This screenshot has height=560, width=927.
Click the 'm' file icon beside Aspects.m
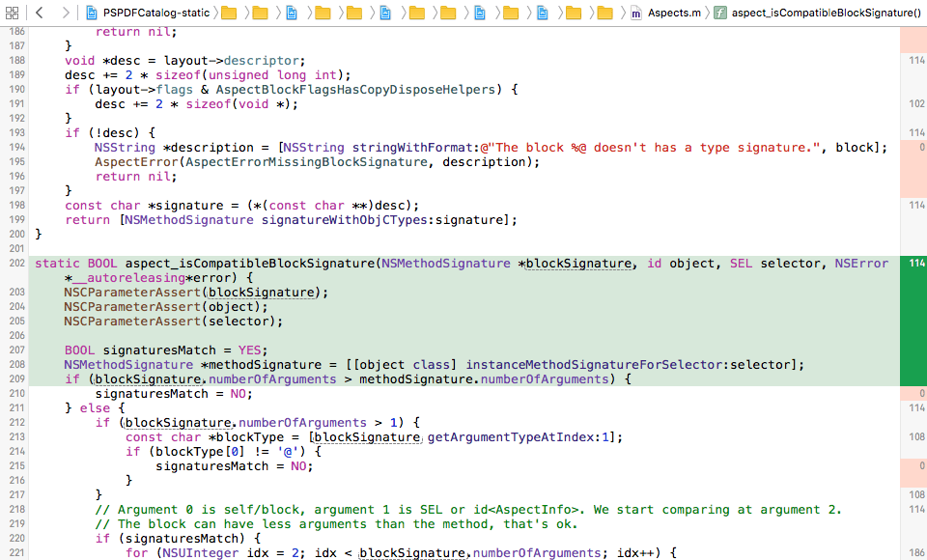click(x=635, y=13)
